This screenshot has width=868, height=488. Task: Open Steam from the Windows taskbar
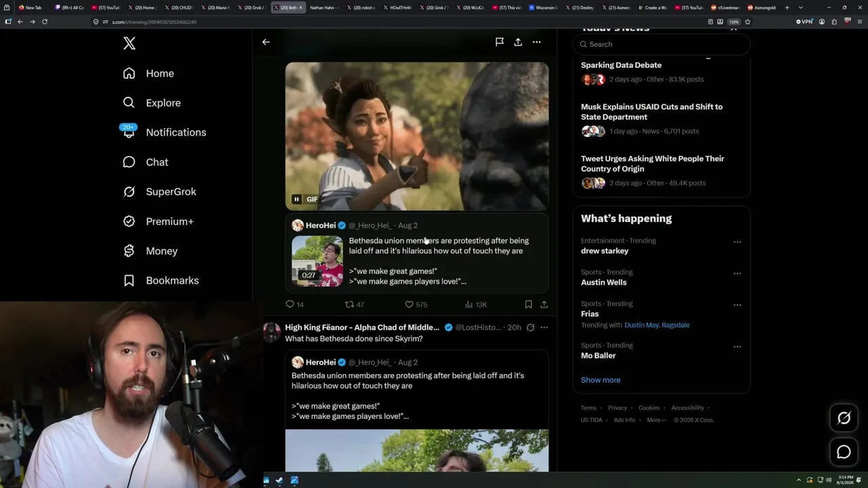279,481
